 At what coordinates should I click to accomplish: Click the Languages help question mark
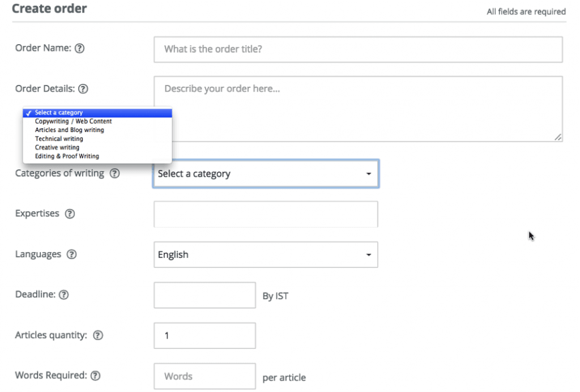click(x=72, y=254)
